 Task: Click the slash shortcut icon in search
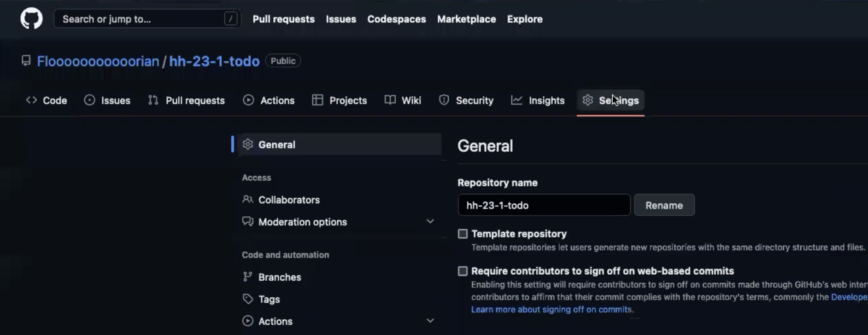231,19
